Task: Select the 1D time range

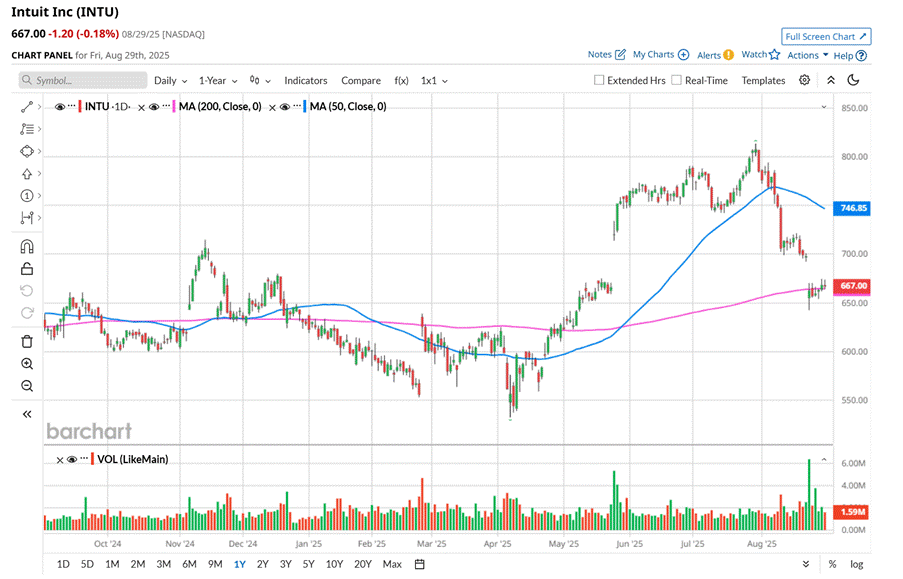Action: [63, 564]
